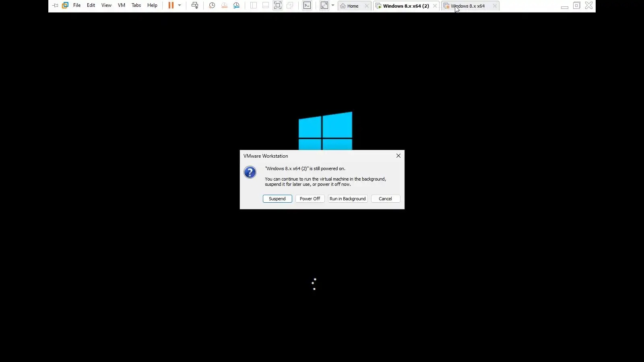The image size is (644, 362).
Task: Open the File menu
Action: (77, 6)
